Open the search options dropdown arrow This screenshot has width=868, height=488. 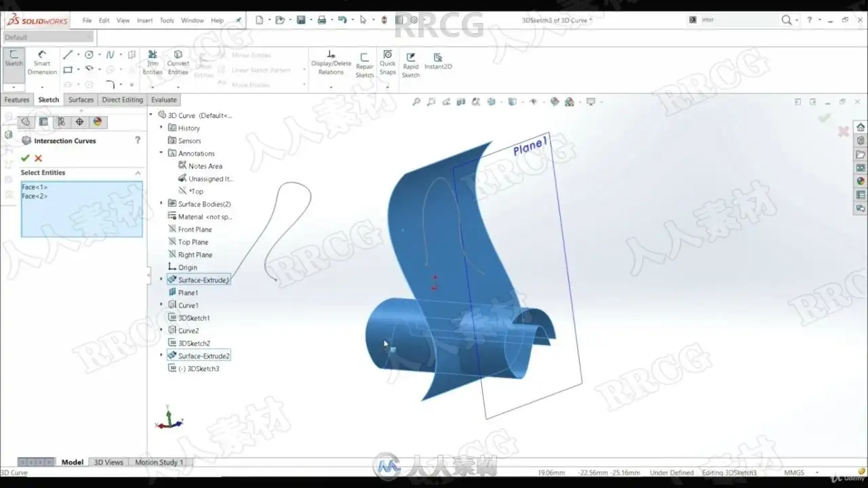(797, 20)
